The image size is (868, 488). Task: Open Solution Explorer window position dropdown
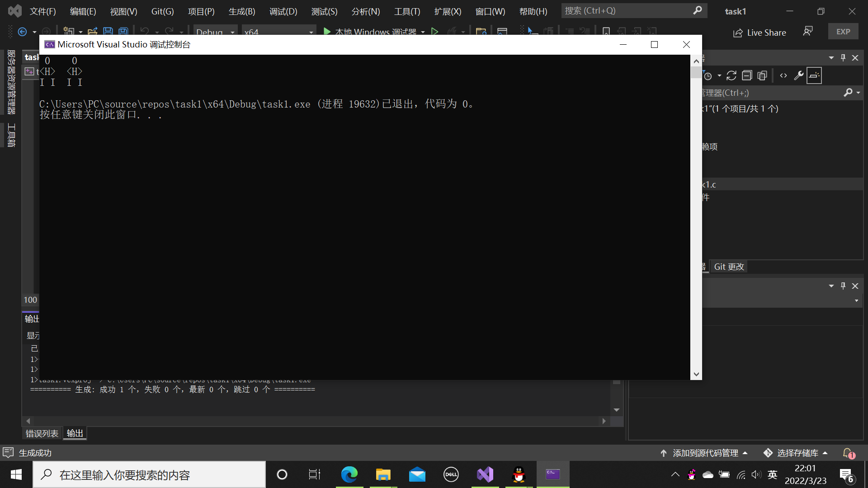[x=831, y=57]
